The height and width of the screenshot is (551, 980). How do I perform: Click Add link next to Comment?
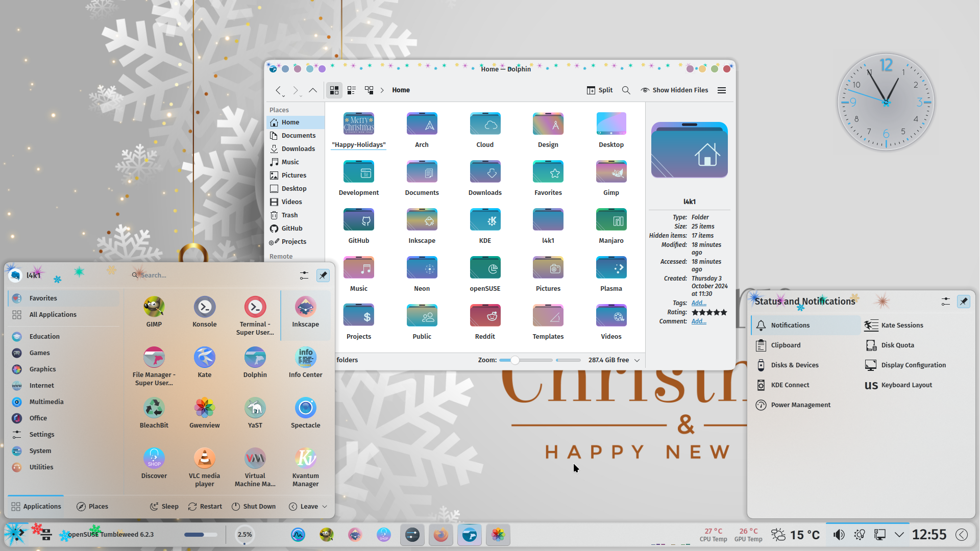coord(699,321)
